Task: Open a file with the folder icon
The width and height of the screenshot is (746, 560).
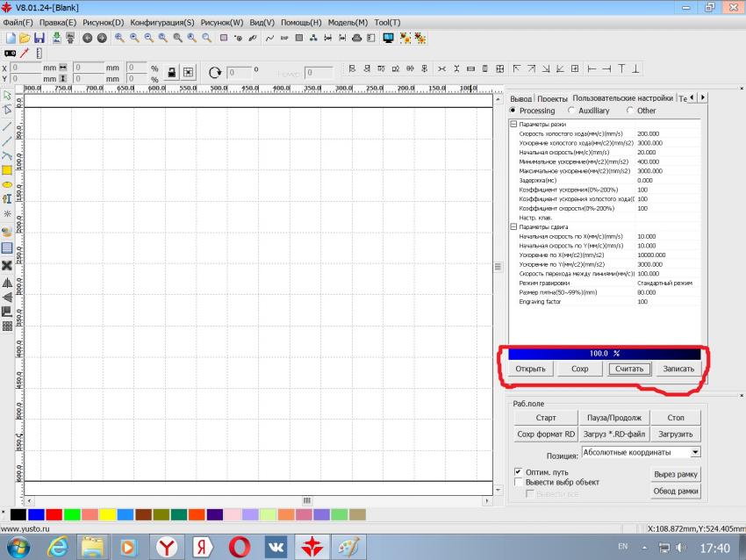Action: click(x=25, y=38)
